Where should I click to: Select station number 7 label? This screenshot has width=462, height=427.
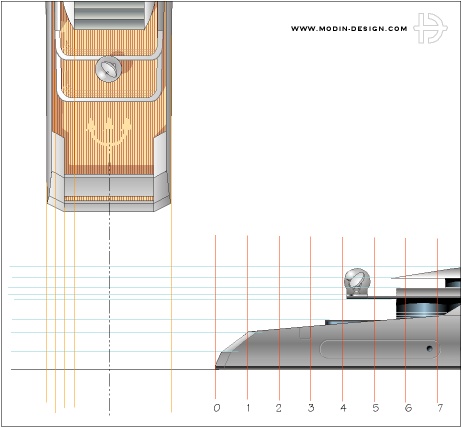(x=440, y=408)
